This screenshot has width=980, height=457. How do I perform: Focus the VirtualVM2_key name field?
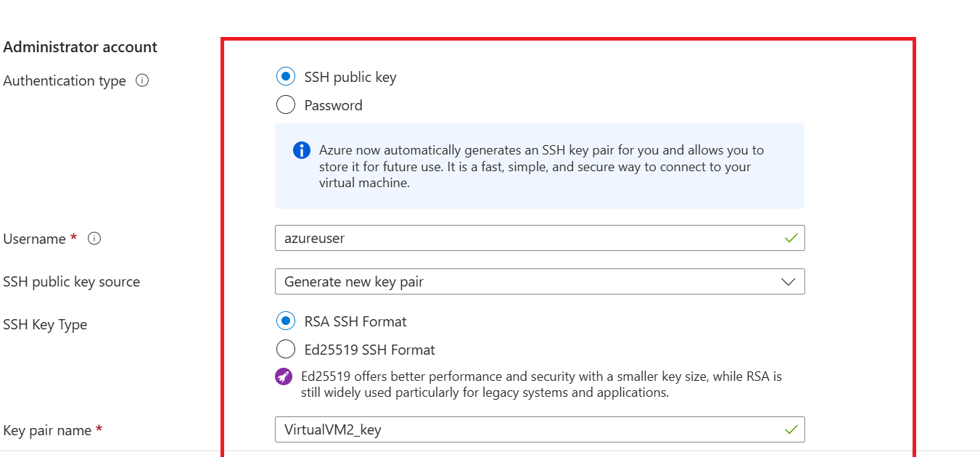pos(508,429)
